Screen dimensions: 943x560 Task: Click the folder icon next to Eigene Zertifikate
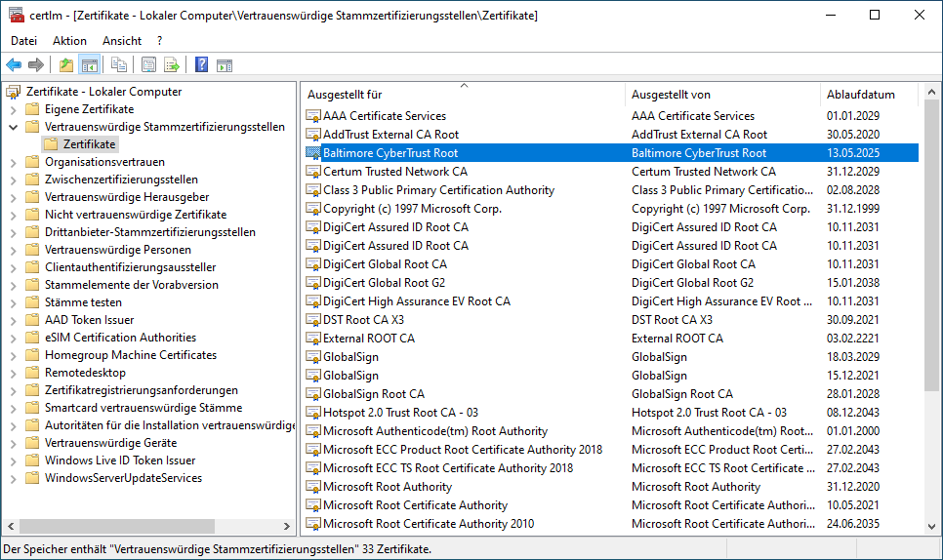point(32,108)
